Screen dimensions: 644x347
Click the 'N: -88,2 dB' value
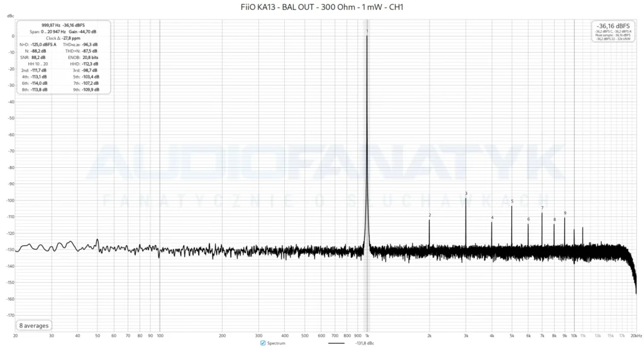35,51
